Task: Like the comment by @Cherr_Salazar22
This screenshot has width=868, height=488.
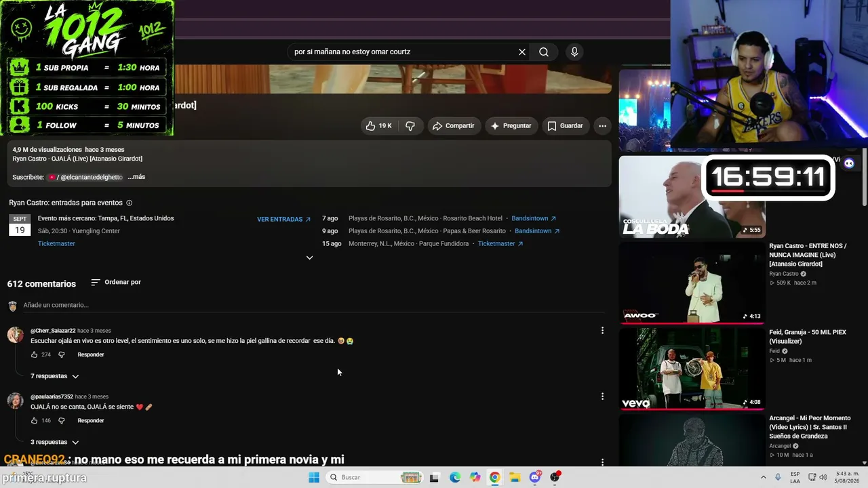Action: (x=35, y=354)
